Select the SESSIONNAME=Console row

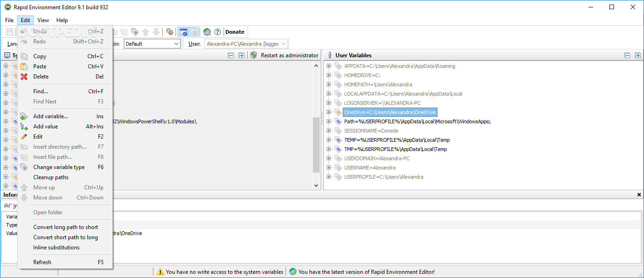coord(371,131)
